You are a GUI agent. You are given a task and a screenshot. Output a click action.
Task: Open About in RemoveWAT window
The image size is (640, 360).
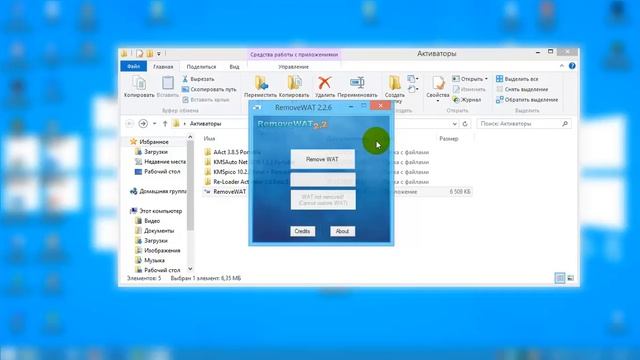(x=342, y=231)
